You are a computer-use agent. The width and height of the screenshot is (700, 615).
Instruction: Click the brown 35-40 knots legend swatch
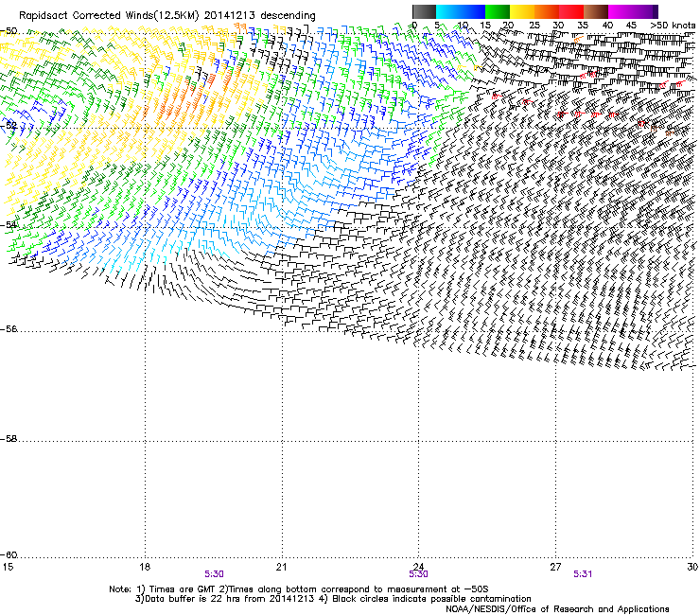596,11
